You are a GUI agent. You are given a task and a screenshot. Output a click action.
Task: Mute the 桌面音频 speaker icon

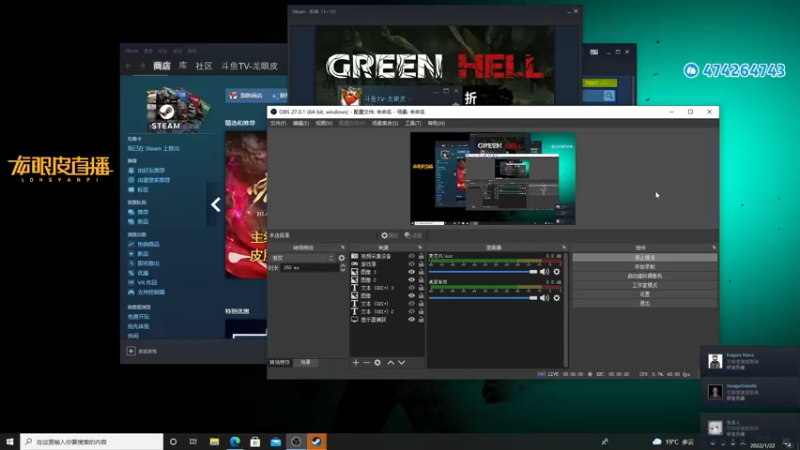click(x=544, y=297)
